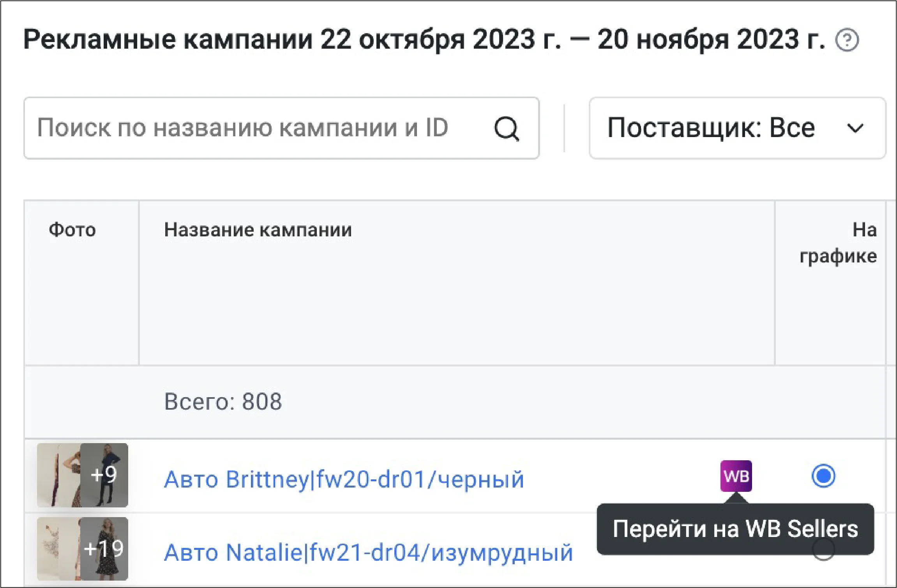This screenshot has width=897, height=588.
Task: Click the chevron arrow in Поставщик dropdown
Action: [855, 128]
